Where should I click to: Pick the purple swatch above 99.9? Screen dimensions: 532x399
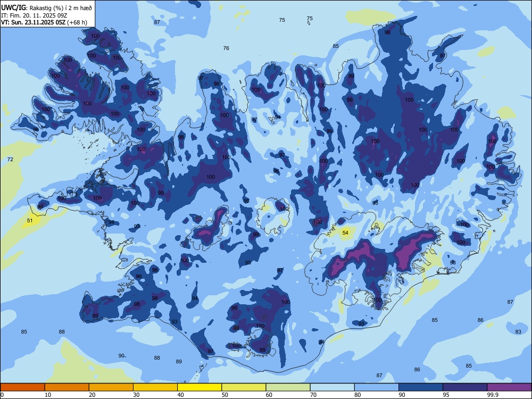(x=509, y=387)
